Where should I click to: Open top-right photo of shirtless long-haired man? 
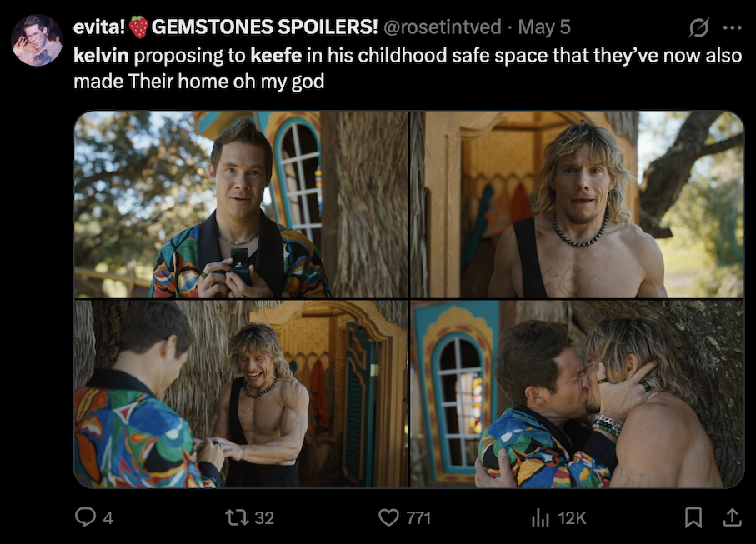577,204
